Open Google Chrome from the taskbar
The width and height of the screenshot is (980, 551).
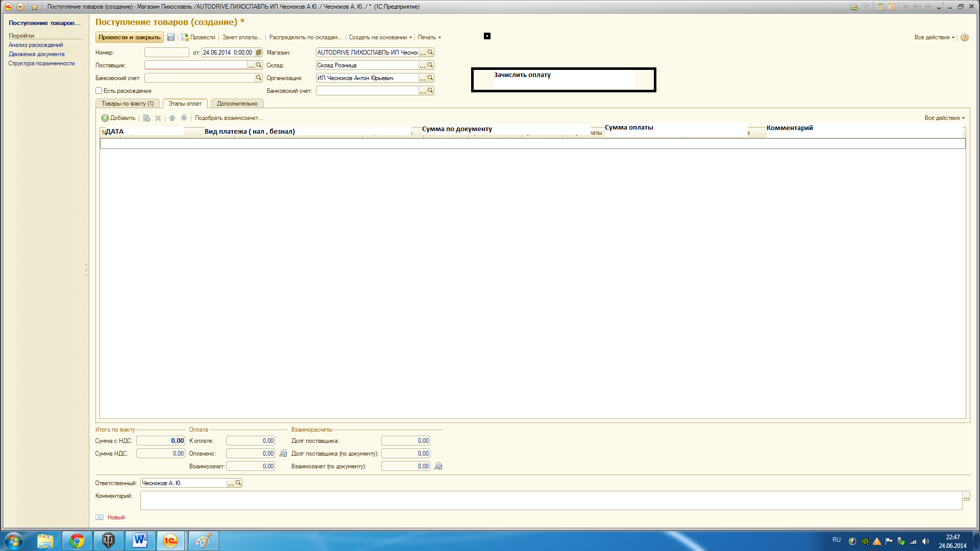click(77, 541)
